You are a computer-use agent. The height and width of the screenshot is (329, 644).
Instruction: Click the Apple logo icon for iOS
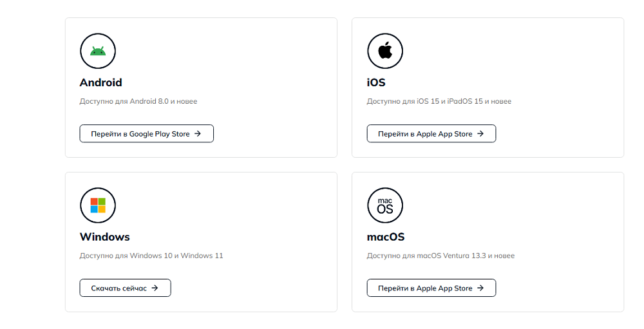pyautogui.click(x=385, y=51)
